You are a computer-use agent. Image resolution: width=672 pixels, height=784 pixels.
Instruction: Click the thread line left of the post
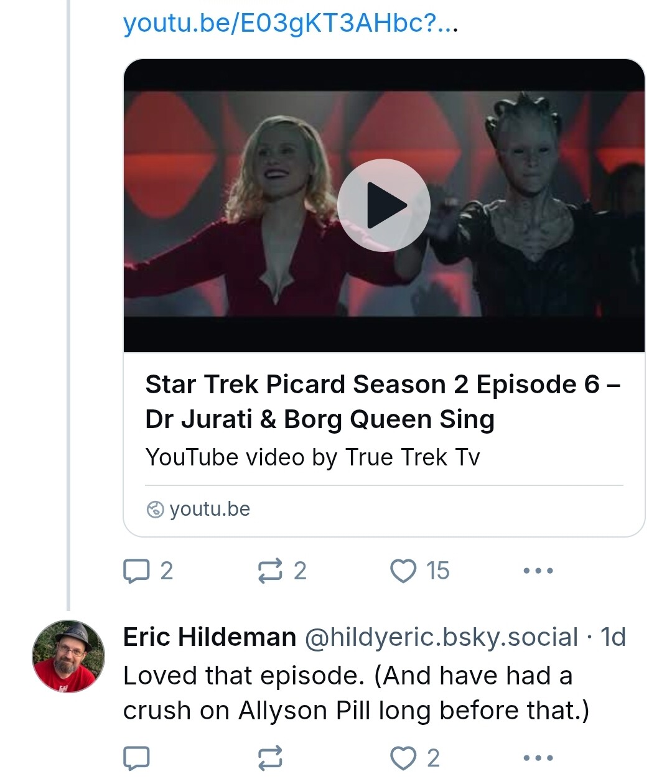click(x=68, y=311)
